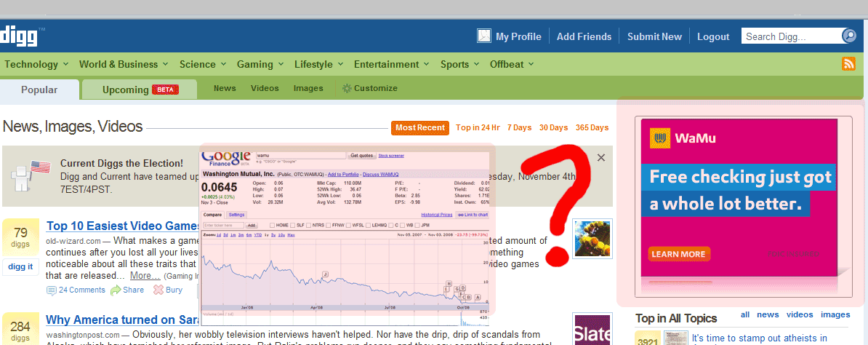This screenshot has width=868, height=345.
Task: Show news in Top in All Topics
Action: click(x=768, y=314)
